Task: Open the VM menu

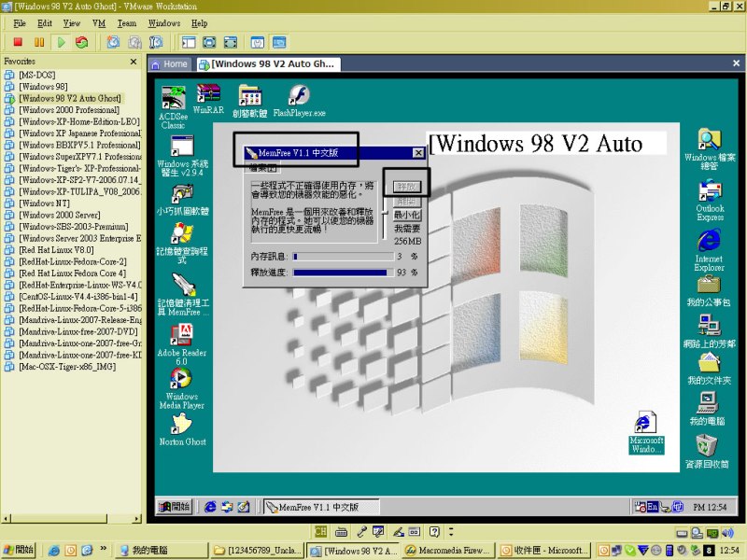Action: tap(99, 23)
